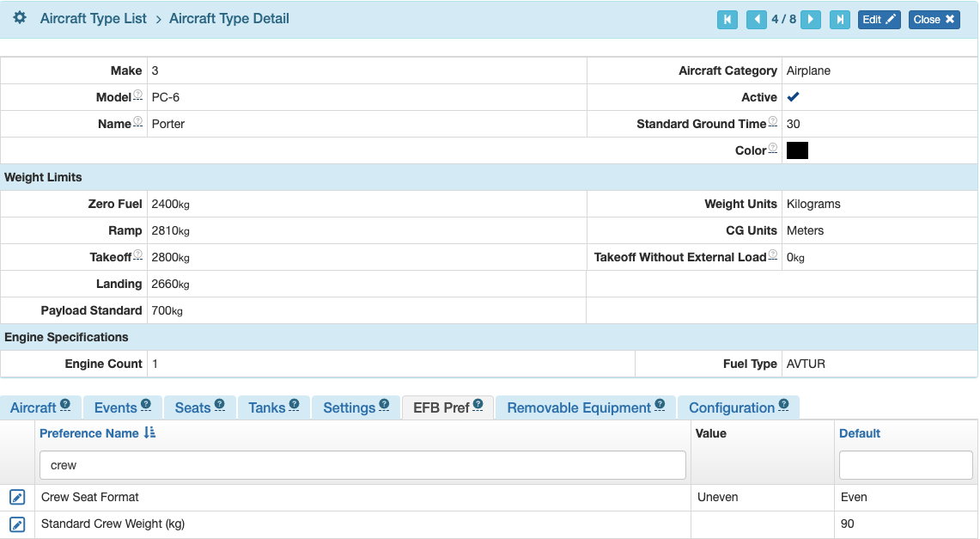980x539 pixels.
Task: Jump to the first record using the first-page icon
Action: pos(727,19)
